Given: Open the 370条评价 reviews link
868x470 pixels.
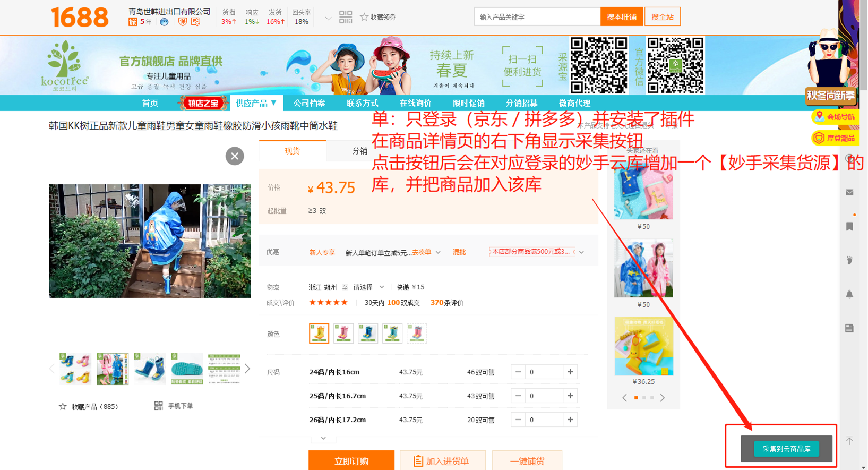Looking at the screenshot, I should [447, 303].
